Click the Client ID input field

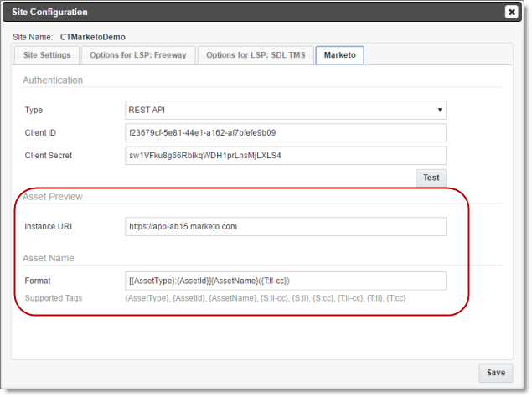tap(286, 132)
